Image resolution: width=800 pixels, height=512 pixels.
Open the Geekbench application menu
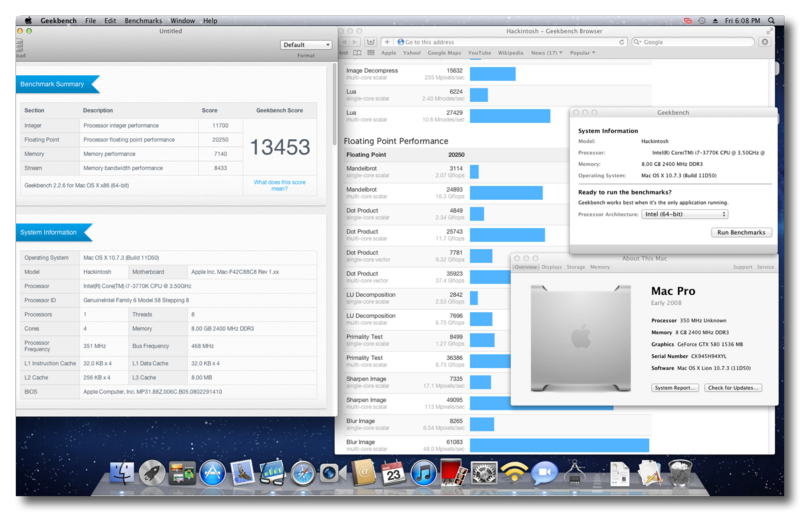tap(58, 20)
